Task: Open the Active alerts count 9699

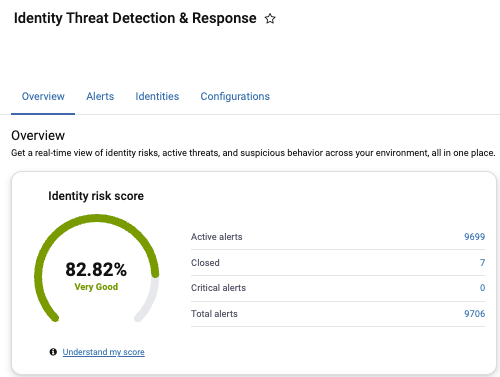Action: [474, 237]
